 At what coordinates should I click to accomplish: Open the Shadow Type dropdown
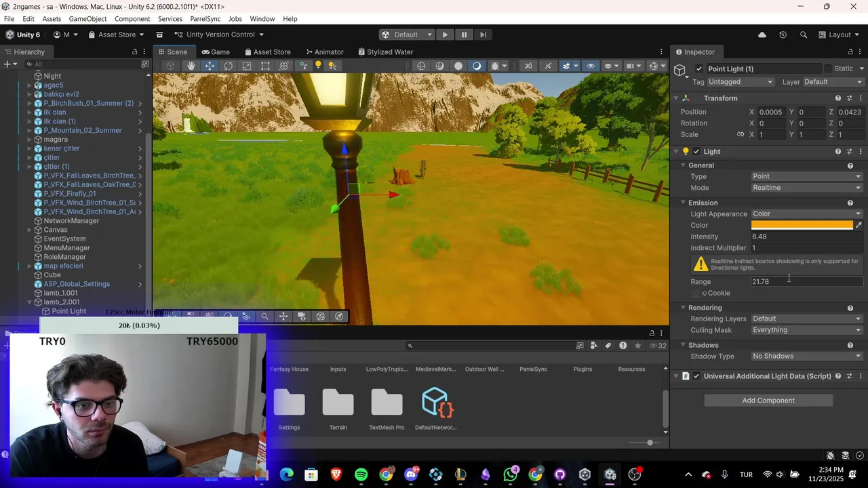click(807, 357)
